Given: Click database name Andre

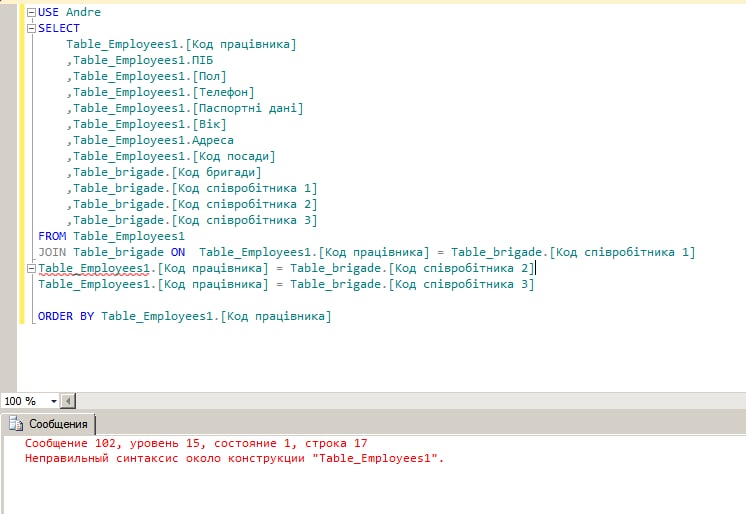Looking at the screenshot, I should click(83, 12).
